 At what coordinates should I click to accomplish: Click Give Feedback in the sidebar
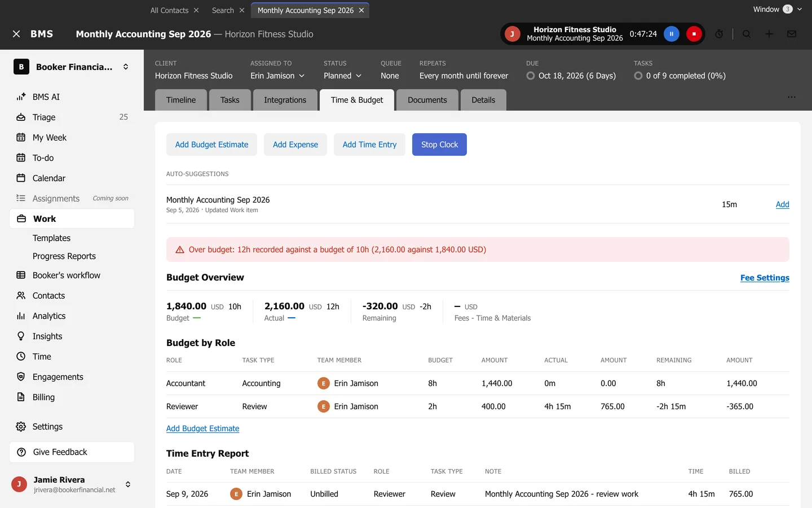click(72, 452)
